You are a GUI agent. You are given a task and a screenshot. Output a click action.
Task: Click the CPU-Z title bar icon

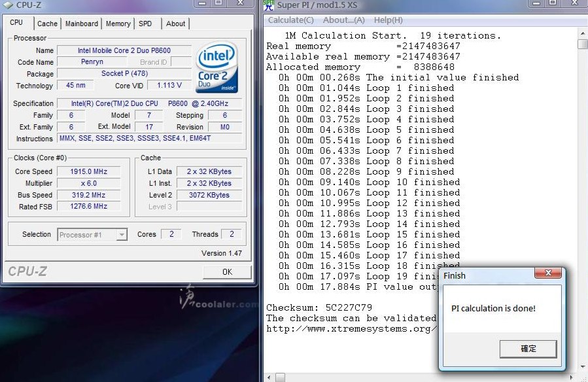coord(9,5)
